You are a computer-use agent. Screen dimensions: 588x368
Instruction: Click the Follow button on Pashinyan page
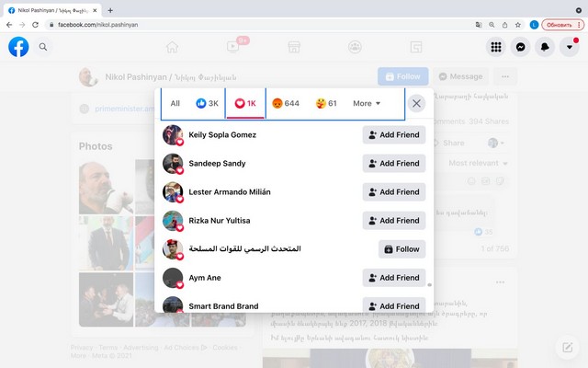tap(402, 76)
